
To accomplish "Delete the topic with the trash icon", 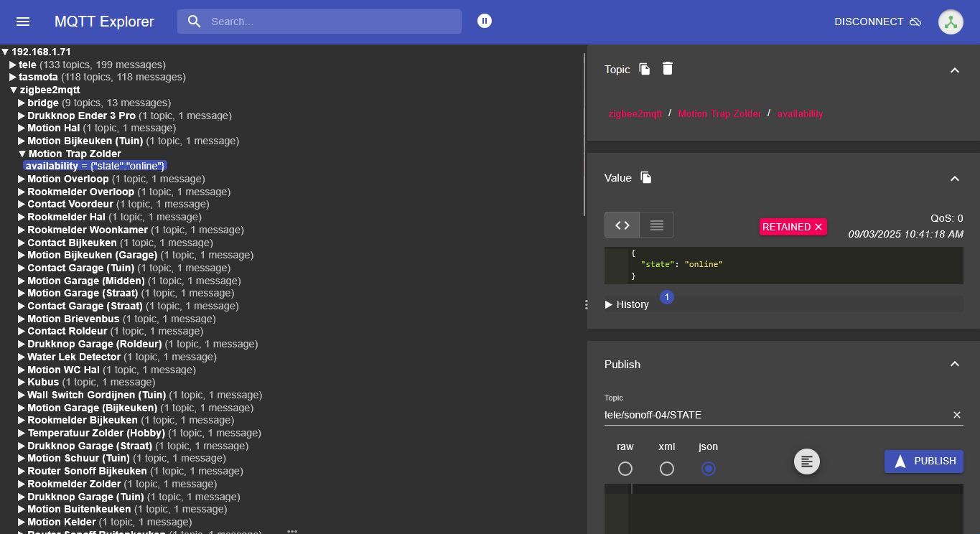I will pyautogui.click(x=668, y=68).
